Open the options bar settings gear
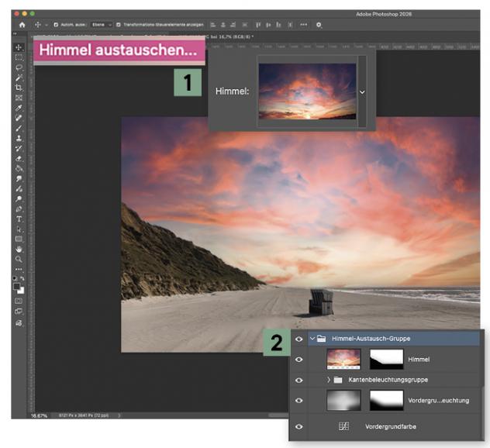Viewport: 490px width, 448px height. [319, 25]
